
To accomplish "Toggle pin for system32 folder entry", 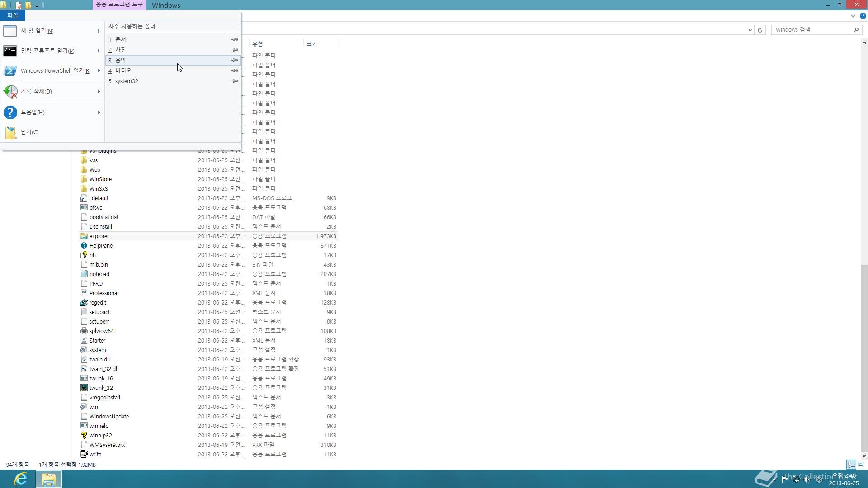I will pos(234,81).
